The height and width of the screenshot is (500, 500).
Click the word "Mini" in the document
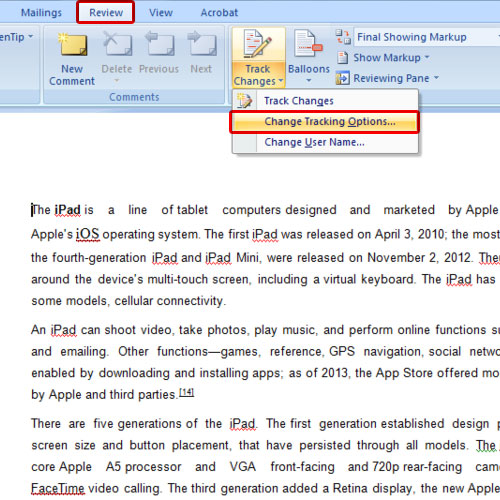[x=248, y=258]
